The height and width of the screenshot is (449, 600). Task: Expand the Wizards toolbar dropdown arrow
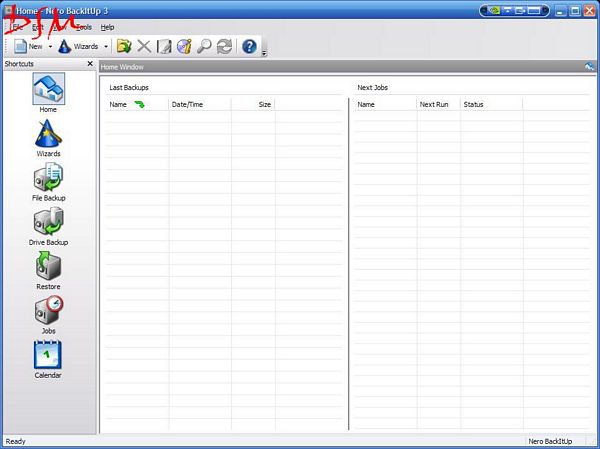click(106, 46)
